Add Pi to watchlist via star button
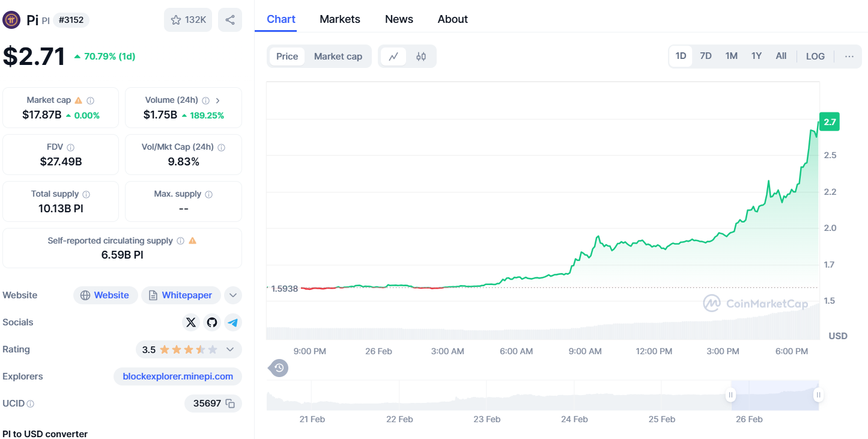This screenshot has height=439, width=868. pyautogui.click(x=188, y=20)
